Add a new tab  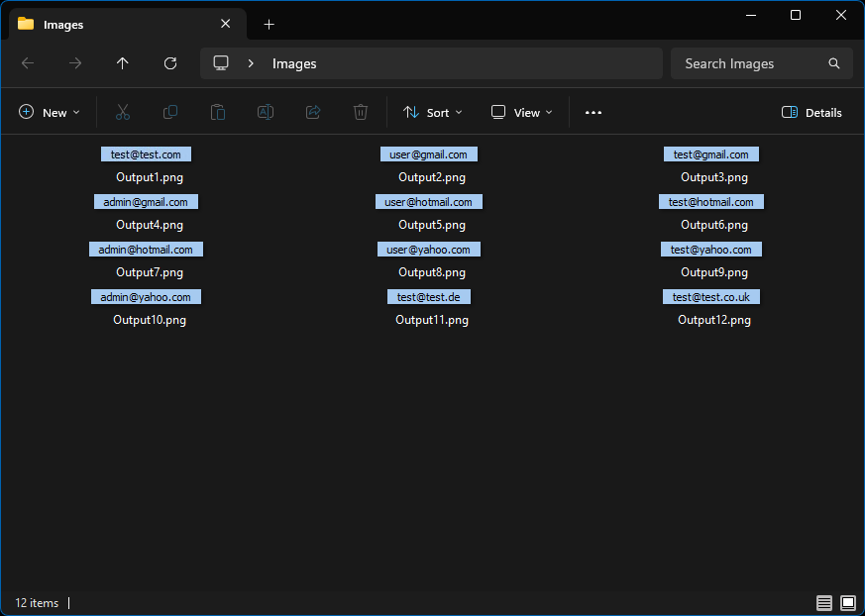269,24
